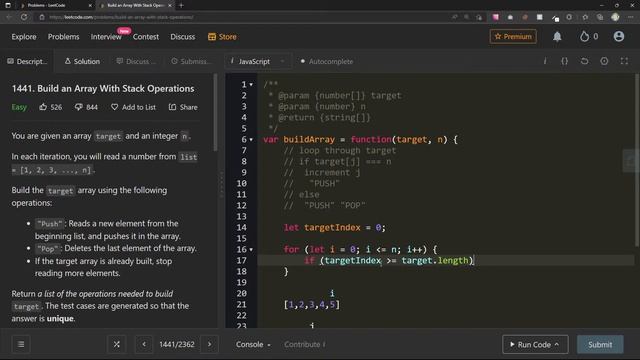Like the problem with thumbs up
Image resolution: width=640 pixels, height=360 pixels.
coord(43,107)
